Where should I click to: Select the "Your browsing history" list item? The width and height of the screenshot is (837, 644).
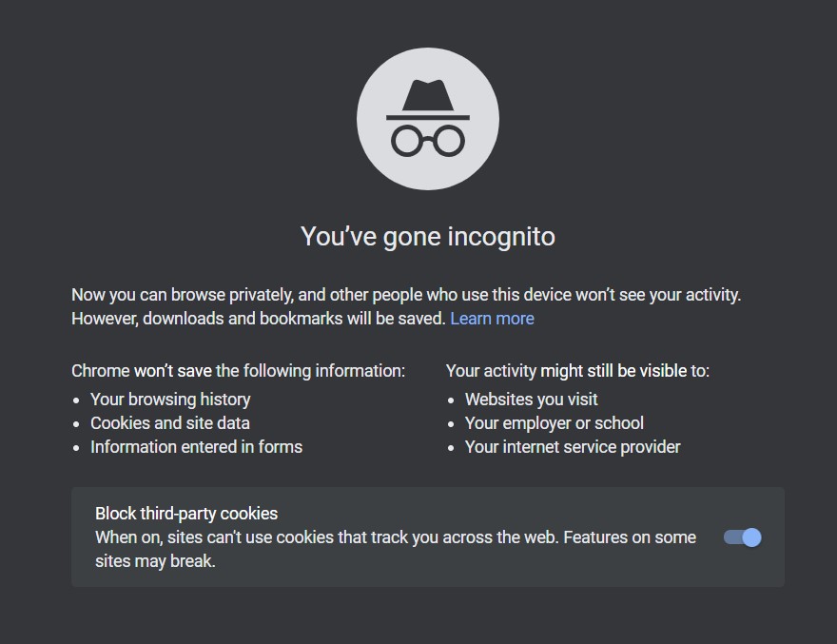point(170,400)
